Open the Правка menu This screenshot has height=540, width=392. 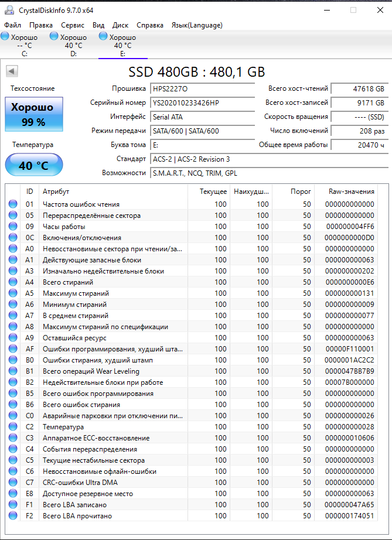41,25
